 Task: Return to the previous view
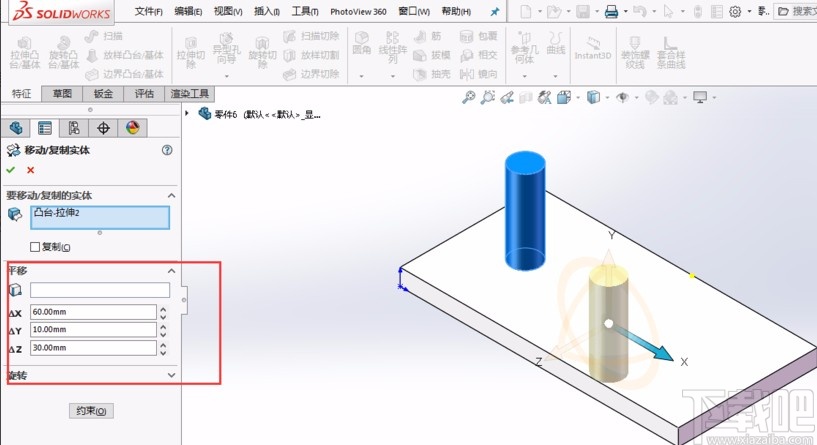click(x=507, y=97)
